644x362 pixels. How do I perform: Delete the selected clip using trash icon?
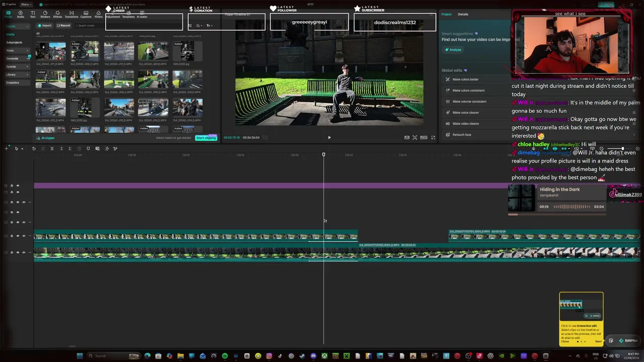79,149
